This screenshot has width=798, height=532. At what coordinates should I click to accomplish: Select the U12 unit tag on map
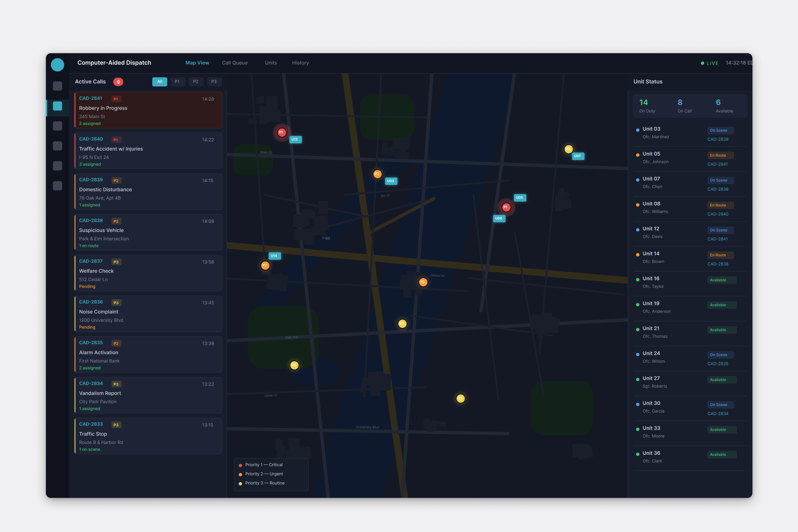[x=295, y=139]
